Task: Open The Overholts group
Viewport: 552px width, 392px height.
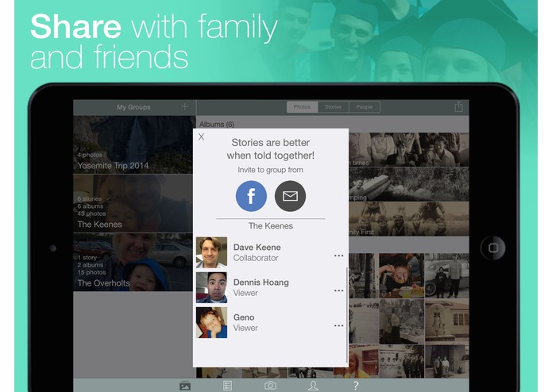Action: pos(134,262)
